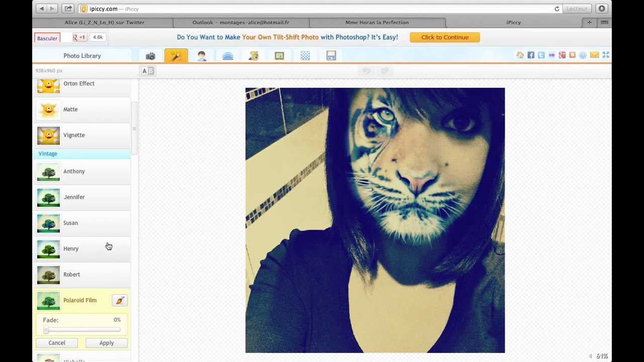Collapse the Vintage effects section header
Viewport: 644px width, 362px height.
83,154
